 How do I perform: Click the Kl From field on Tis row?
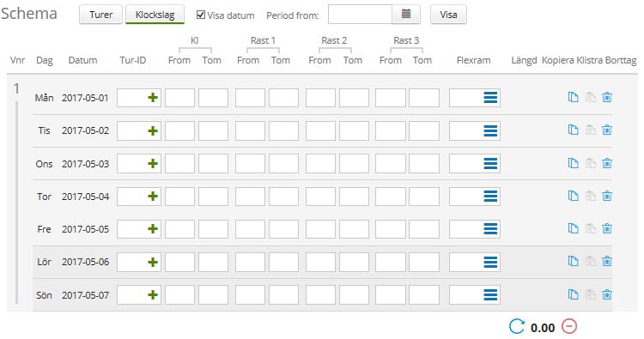(180, 130)
